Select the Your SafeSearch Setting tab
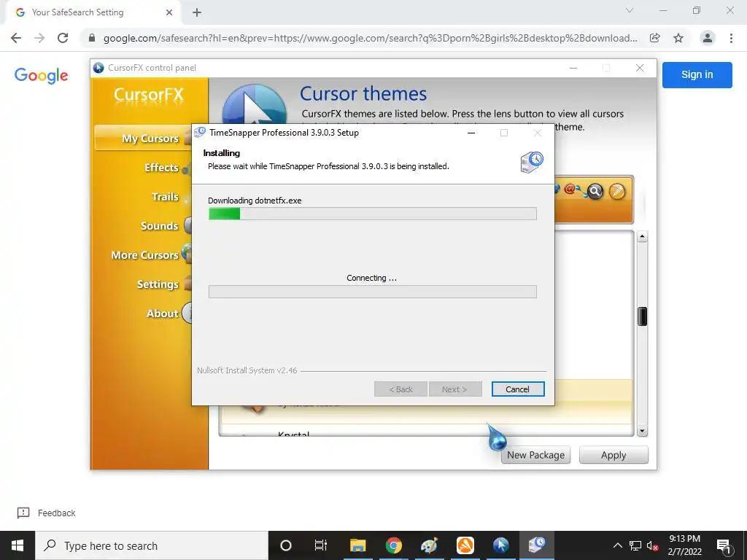 [93, 13]
